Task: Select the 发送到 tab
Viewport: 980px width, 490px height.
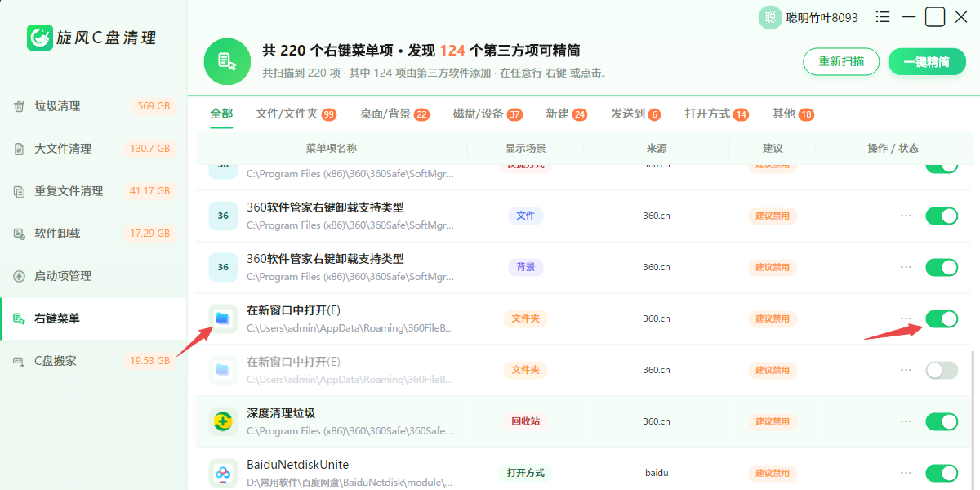Action: coord(635,114)
